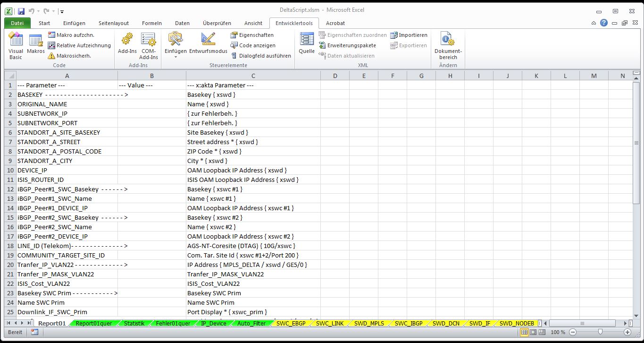Select cell C10 OAM Loopback IP Address

[x=253, y=170]
